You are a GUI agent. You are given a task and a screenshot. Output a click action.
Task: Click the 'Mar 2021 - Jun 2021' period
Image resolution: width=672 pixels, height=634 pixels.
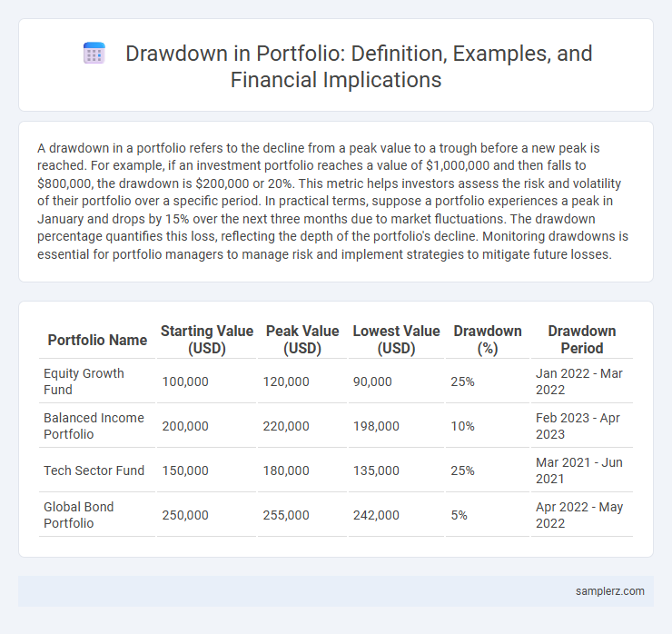pos(579,471)
